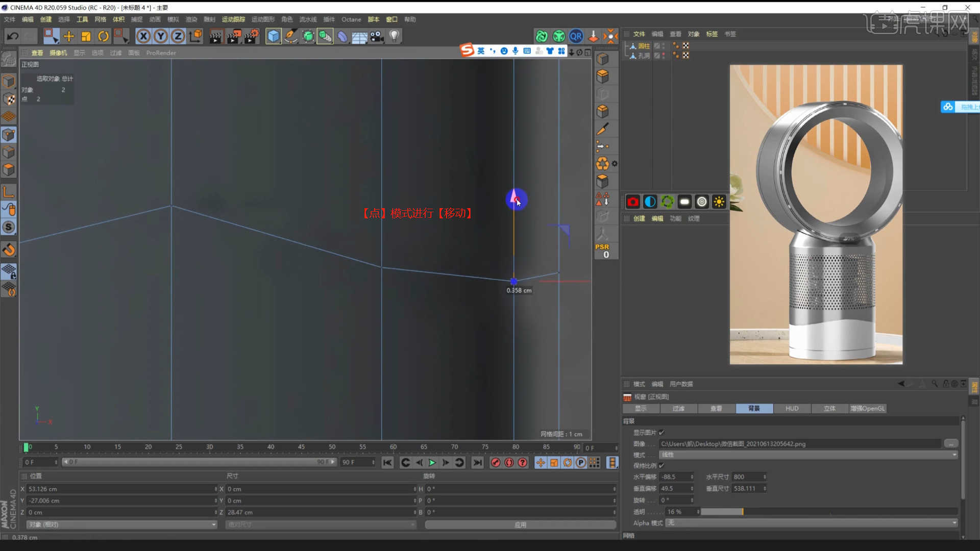Toggle scale keyframe recording button
The height and width of the screenshot is (551, 980).
pyautogui.click(x=554, y=463)
